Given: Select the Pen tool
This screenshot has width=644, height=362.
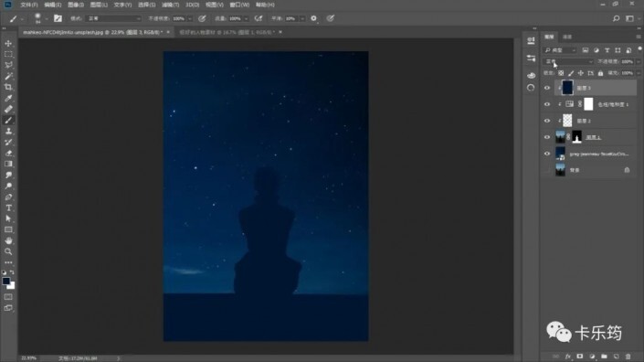Looking at the screenshot, I should [x=8, y=197].
